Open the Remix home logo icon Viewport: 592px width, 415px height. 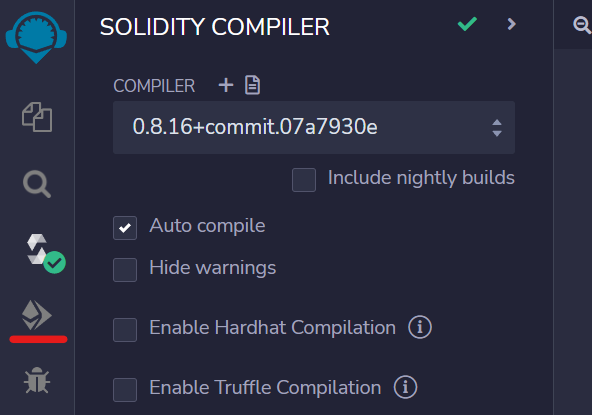point(36,37)
